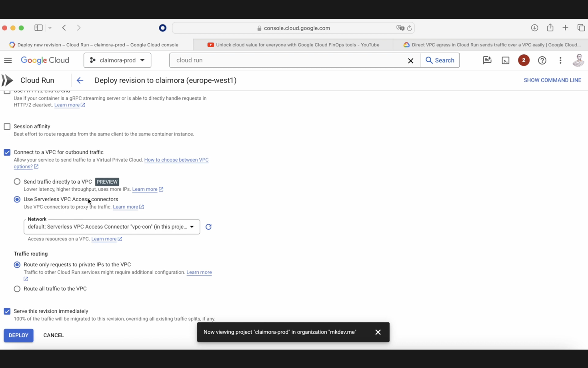The height and width of the screenshot is (368, 588).
Task: Open the Google Cloud navigation hamburger menu
Action: coord(8,60)
